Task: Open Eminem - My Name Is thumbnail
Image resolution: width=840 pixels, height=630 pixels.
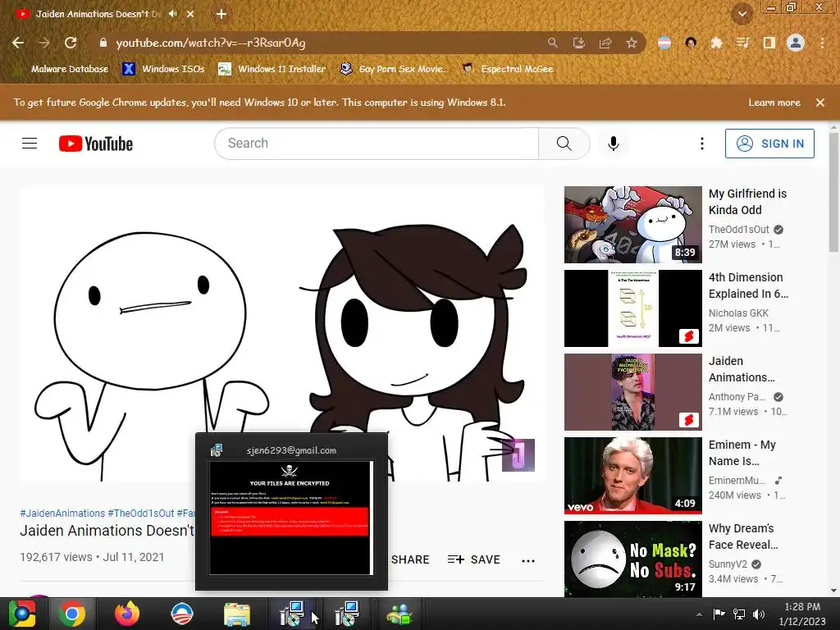Action: point(633,476)
